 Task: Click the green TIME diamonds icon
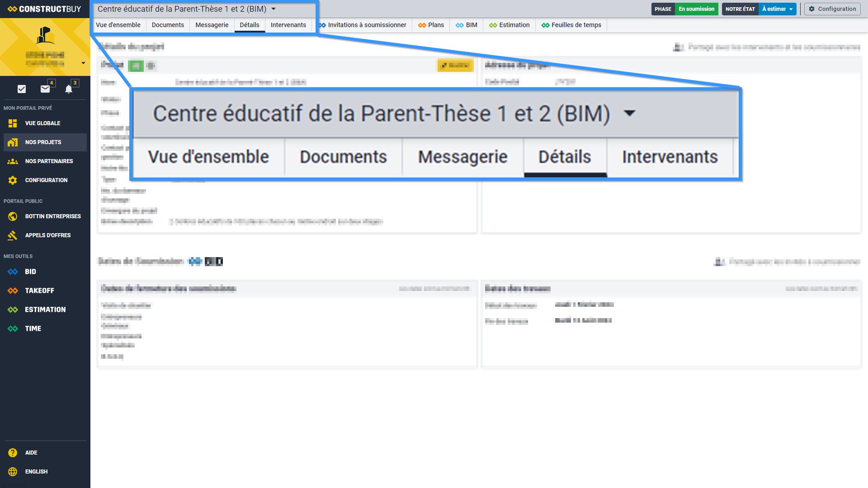(13, 328)
